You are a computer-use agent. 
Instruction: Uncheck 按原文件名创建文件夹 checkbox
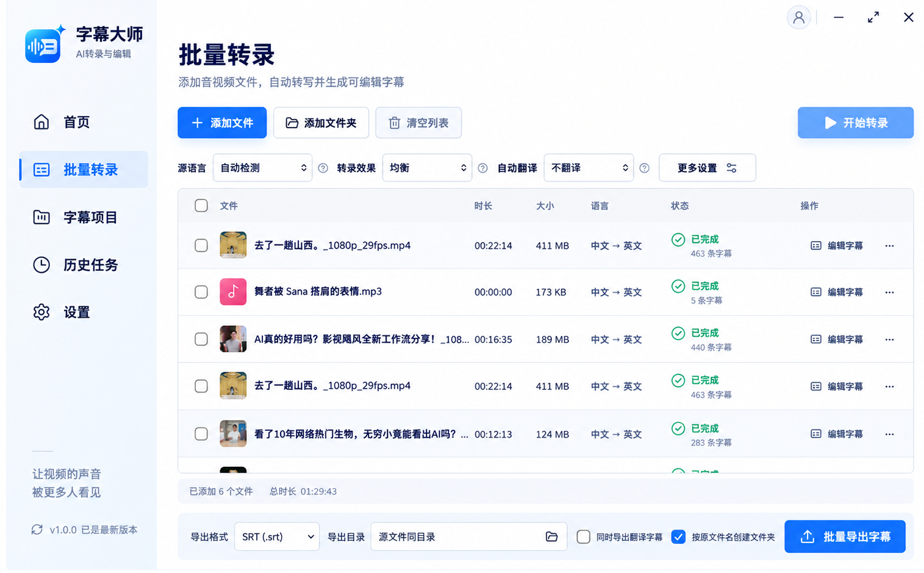pyautogui.click(x=678, y=537)
